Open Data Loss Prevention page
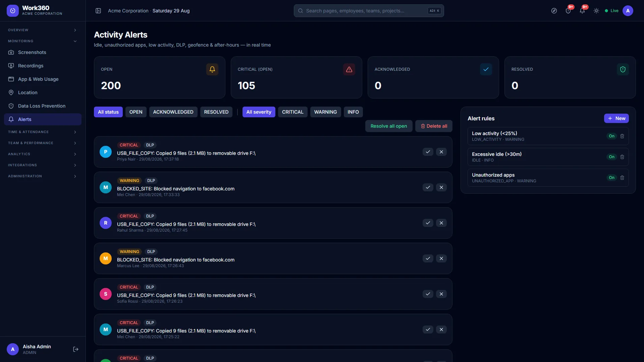This screenshot has height=362, width=644. click(43, 106)
